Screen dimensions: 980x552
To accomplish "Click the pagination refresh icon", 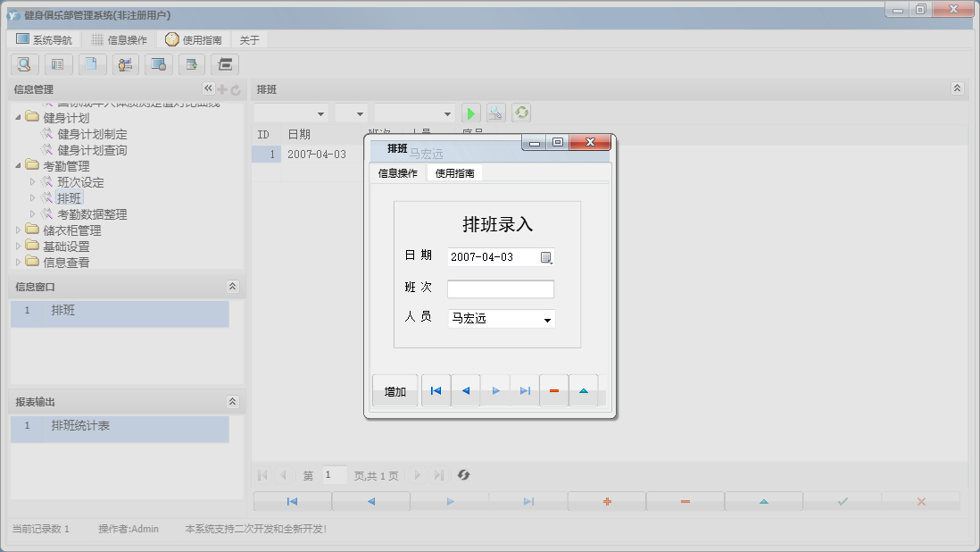I will pyautogui.click(x=463, y=475).
